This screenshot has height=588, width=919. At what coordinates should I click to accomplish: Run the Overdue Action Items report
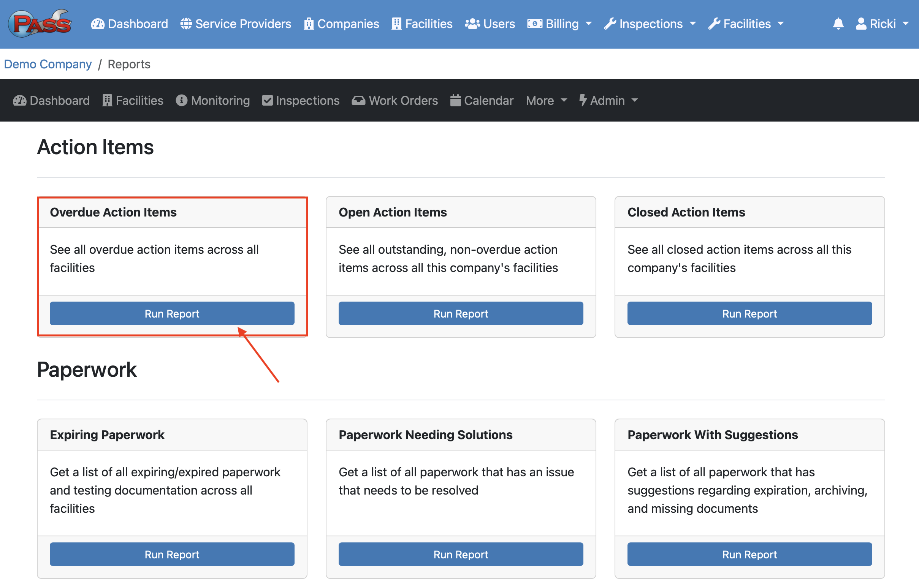172,313
